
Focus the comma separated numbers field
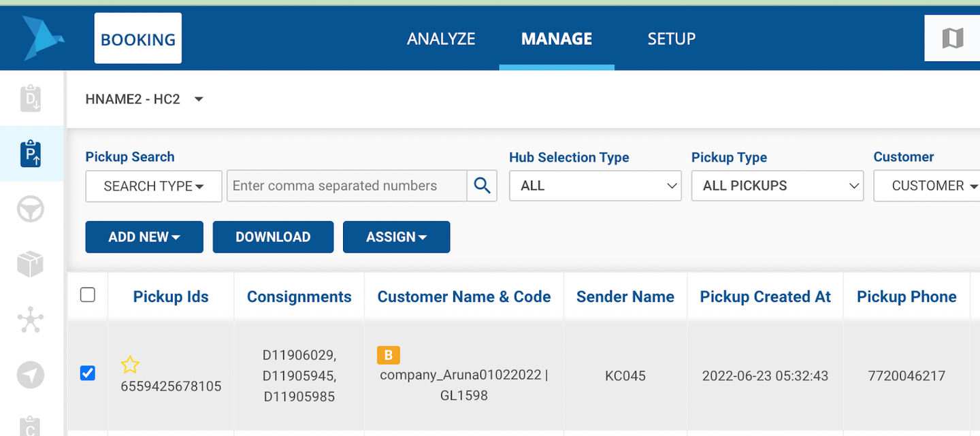pos(346,186)
